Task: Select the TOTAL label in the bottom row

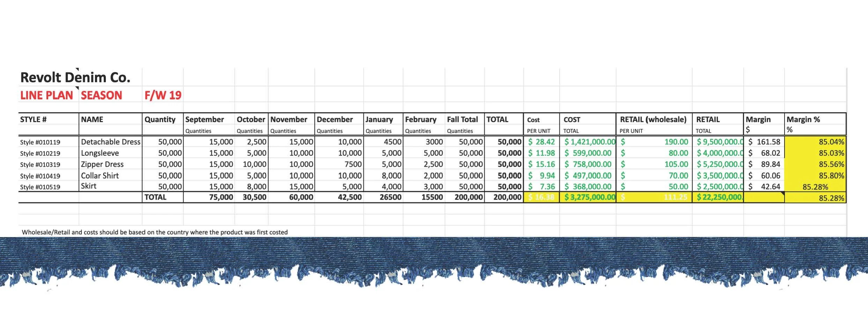Action: (155, 197)
